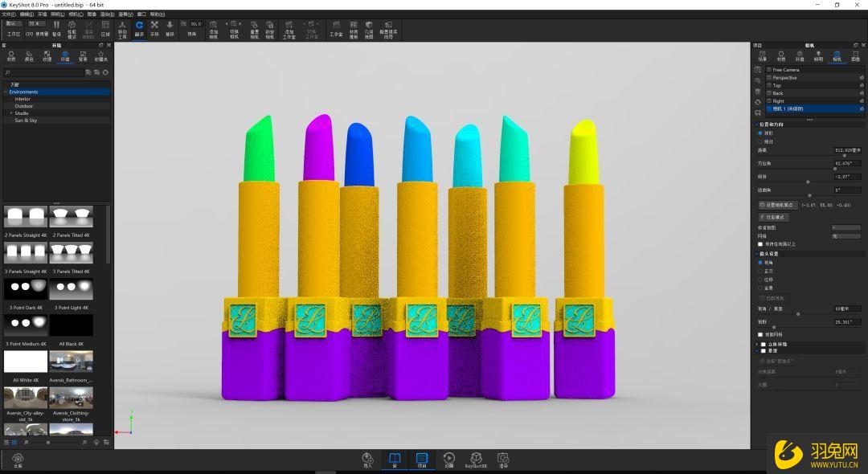Expand the Outdoor folder in the environments tree

tap(24, 105)
